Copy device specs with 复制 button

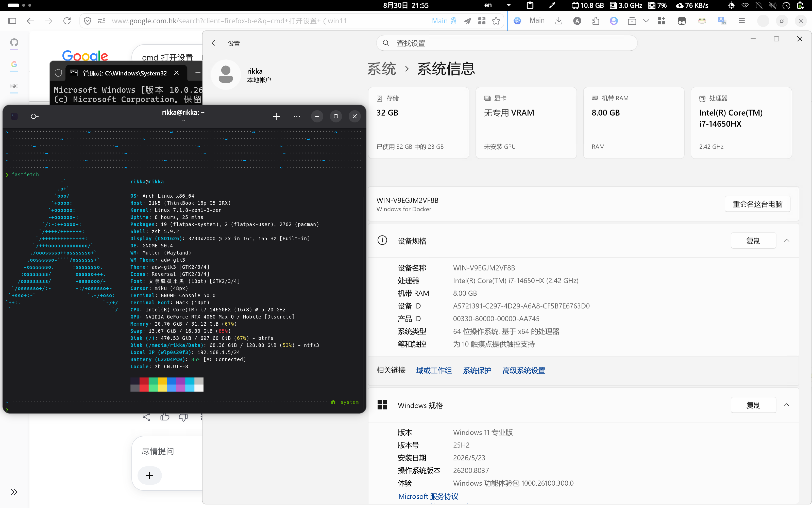coord(753,241)
